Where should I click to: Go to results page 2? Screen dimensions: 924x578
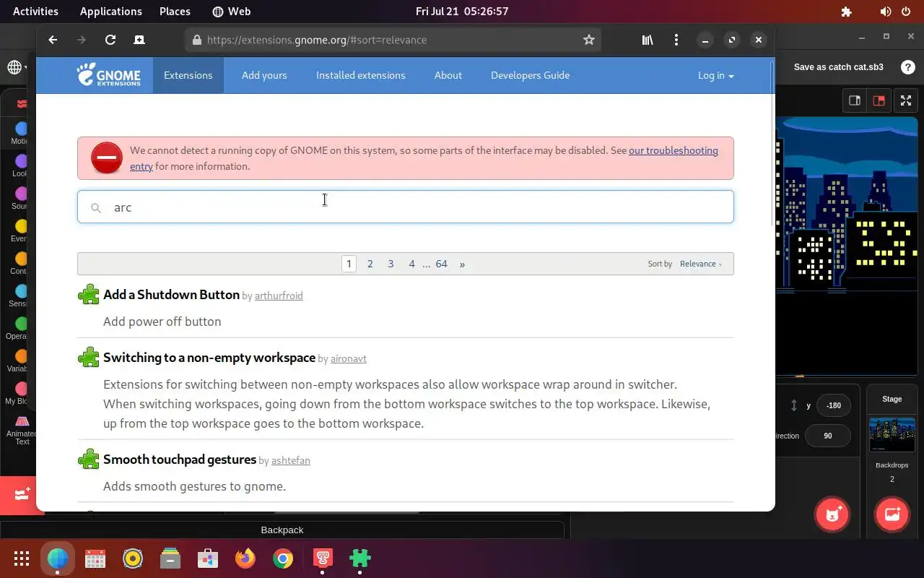coord(370,264)
